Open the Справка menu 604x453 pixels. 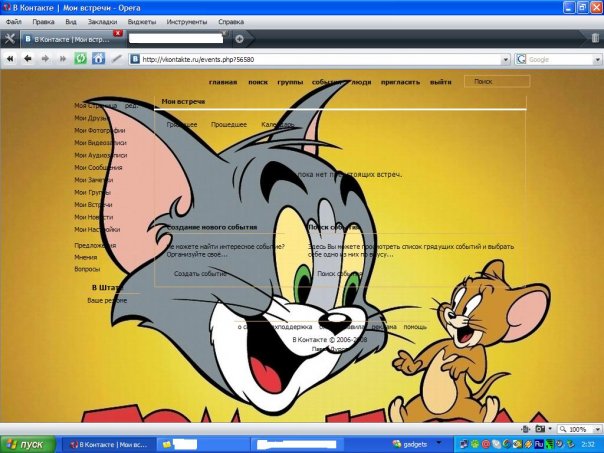pyautogui.click(x=231, y=22)
